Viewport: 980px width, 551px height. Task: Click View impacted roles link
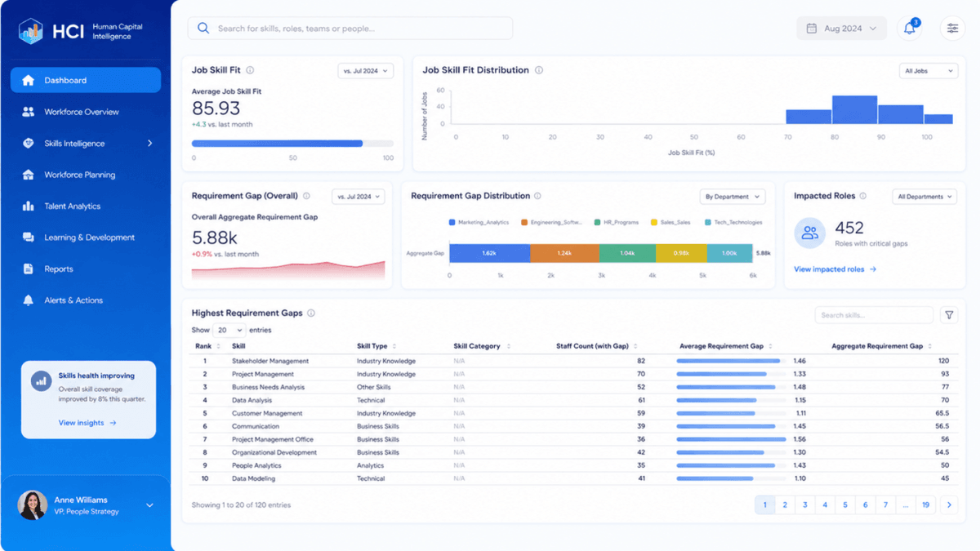point(835,269)
